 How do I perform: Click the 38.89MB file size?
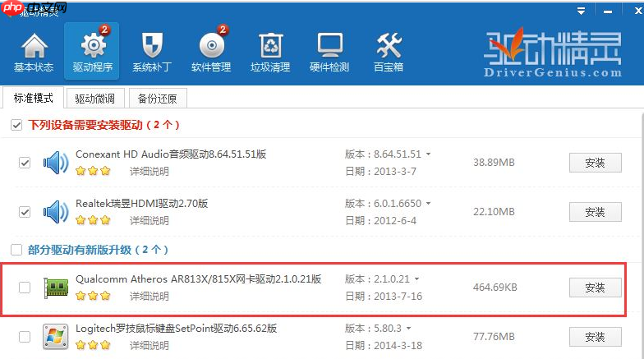[x=494, y=163]
